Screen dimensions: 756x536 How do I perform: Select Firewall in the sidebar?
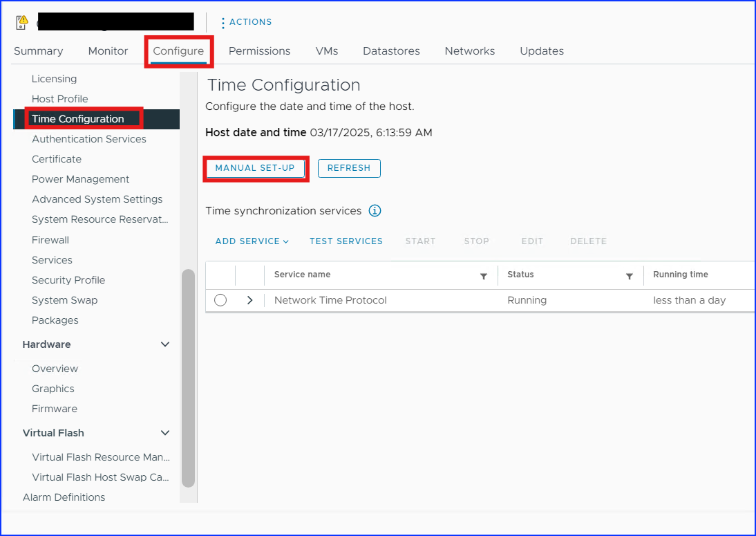pyautogui.click(x=50, y=240)
